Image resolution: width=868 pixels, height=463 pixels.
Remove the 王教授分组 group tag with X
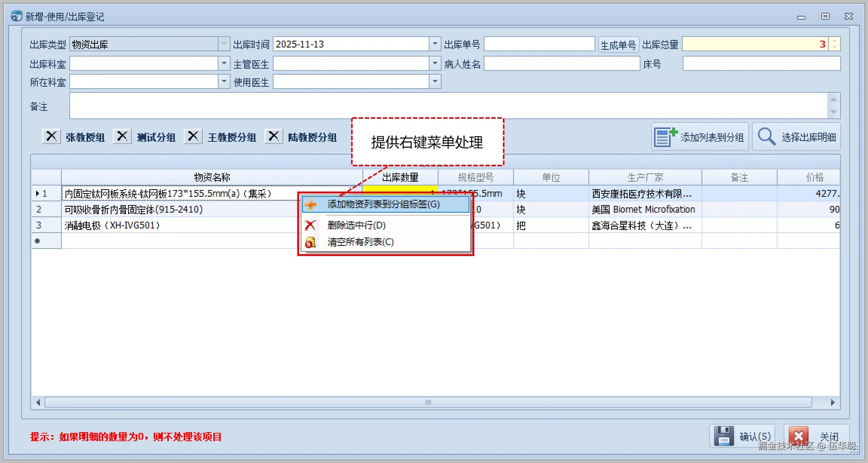(x=193, y=136)
